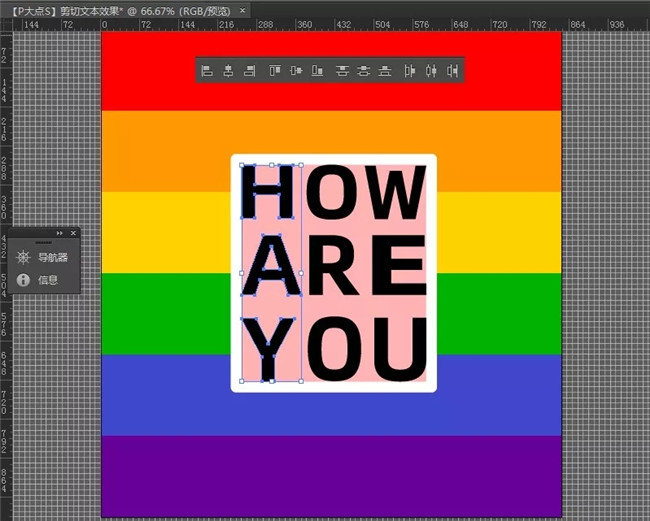The width and height of the screenshot is (650, 521).
Task: Click the vertical distribute bottom icon
Action: click(385, 71)
